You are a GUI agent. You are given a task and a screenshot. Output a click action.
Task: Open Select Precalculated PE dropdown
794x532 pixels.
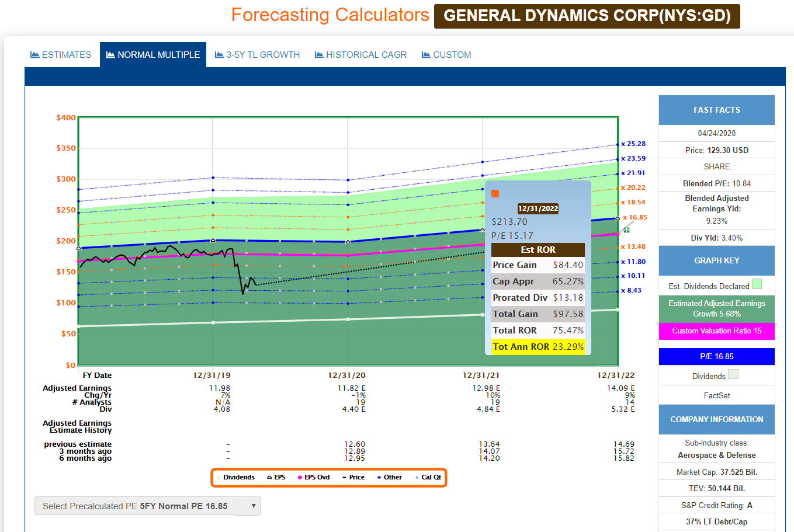point(147,506)
